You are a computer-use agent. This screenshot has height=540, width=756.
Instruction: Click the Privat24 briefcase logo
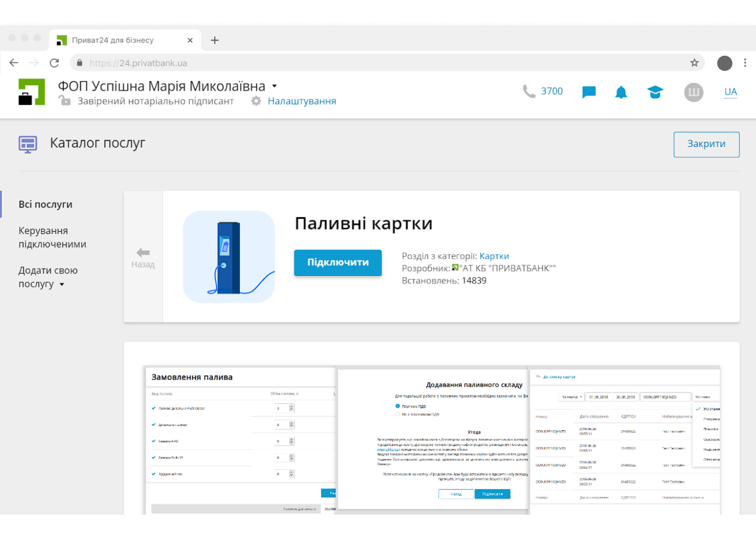(x=32, y=92)
